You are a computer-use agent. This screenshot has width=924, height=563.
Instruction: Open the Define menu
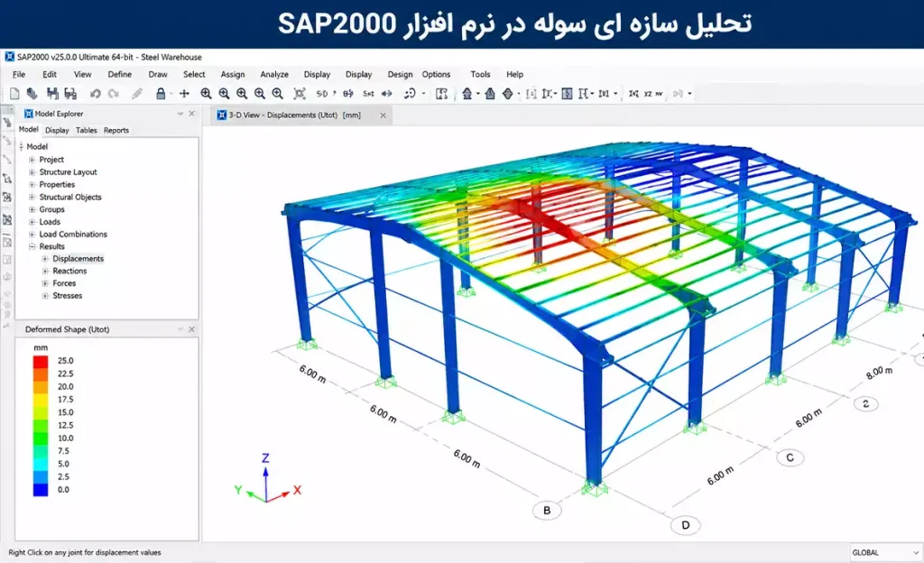point(120,74)
